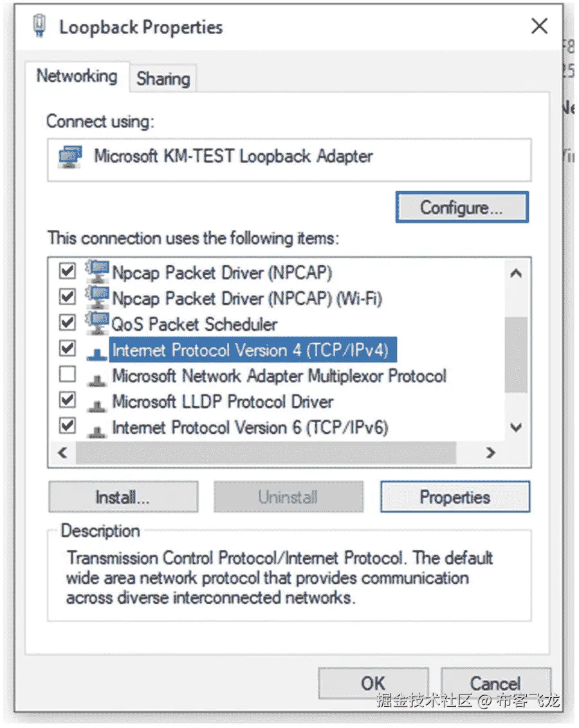Select the Networking tab

point(77,76)
